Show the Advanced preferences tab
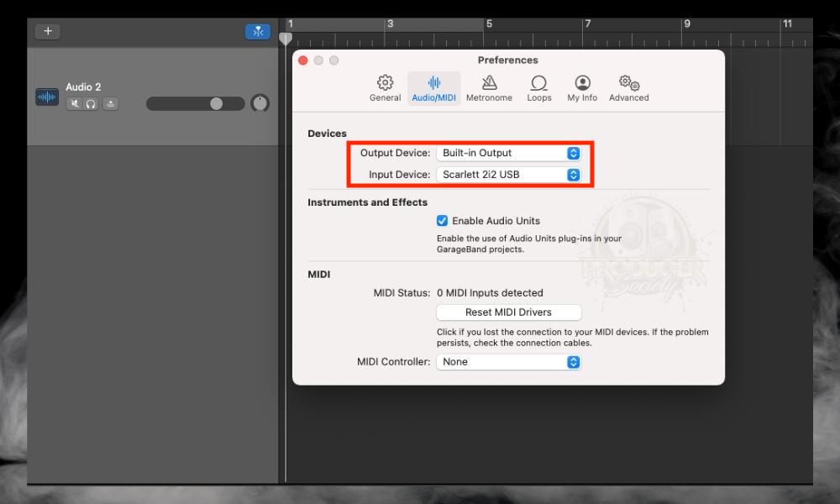The height and width of the screenshot is (504, 840). tap(629, 88)
